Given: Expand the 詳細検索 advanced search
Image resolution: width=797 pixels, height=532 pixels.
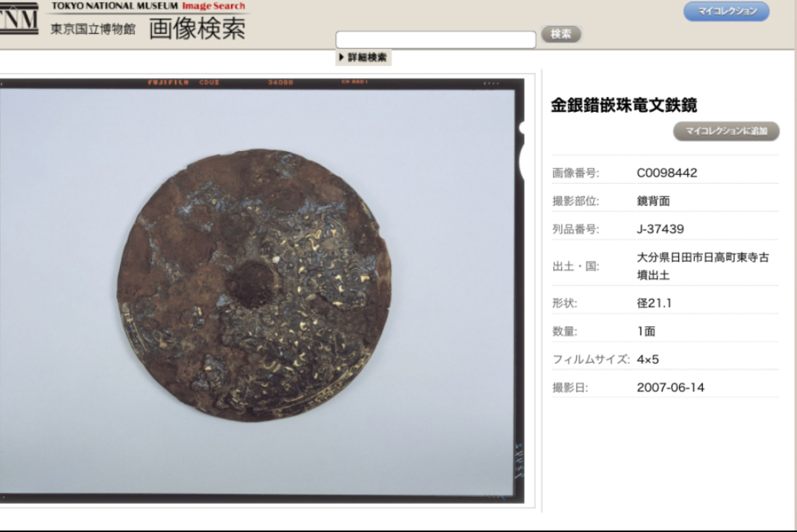Looking at the screenshot, I should pyautogui.click(x=363, y=57).
